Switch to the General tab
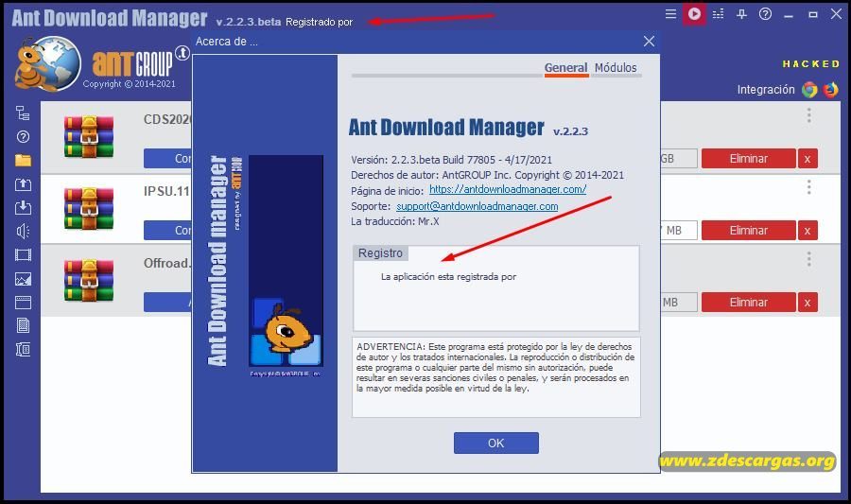Image resolution: width=851 pixels, height=504 pixels. click(565, 68)
